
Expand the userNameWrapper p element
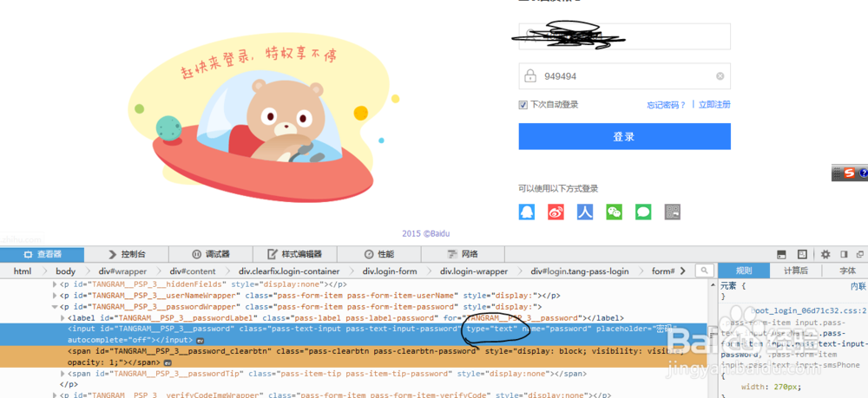(x=55, y=295)
